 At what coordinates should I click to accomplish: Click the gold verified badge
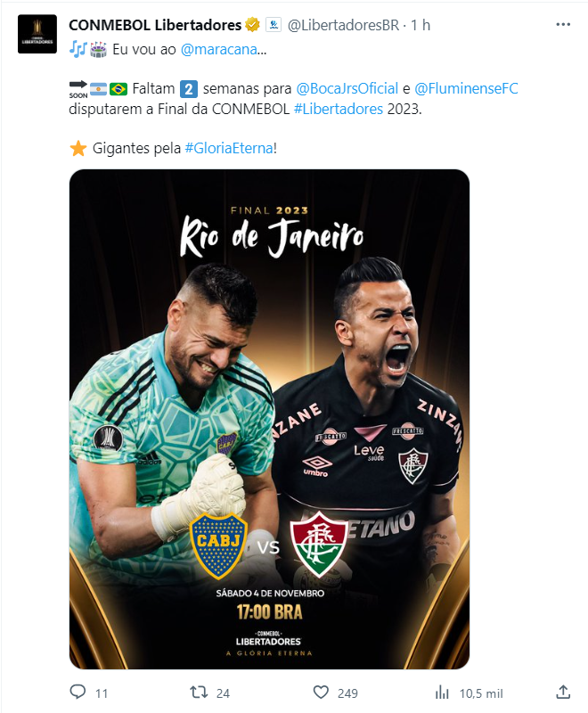[252, 25]
